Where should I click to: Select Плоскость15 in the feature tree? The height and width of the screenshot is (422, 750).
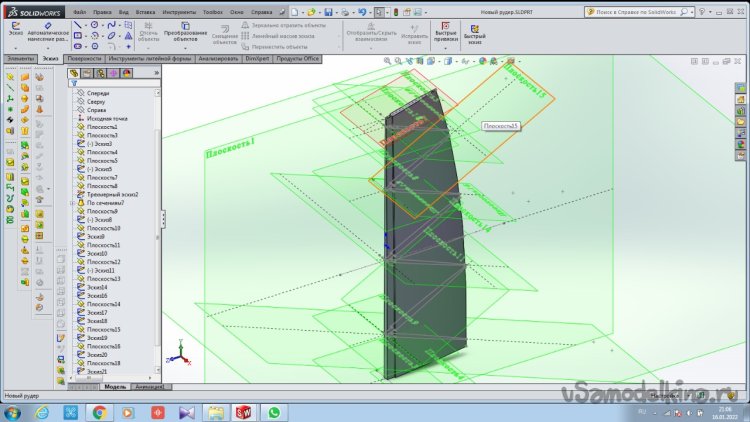103,329
